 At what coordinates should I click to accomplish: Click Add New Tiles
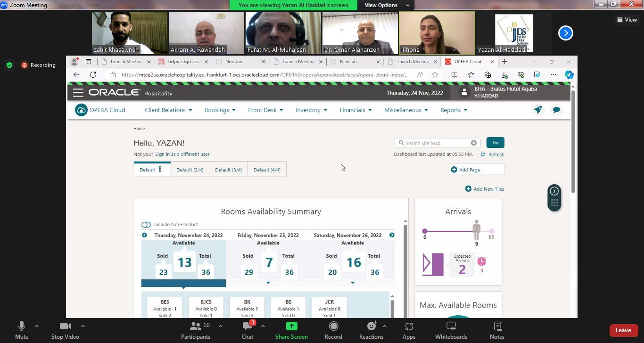point(485,189)
